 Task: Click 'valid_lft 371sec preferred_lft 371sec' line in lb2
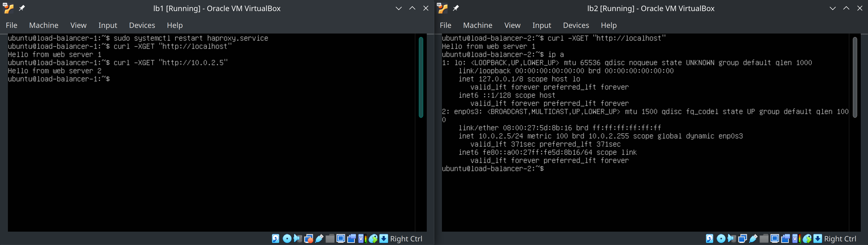[545, 144]
